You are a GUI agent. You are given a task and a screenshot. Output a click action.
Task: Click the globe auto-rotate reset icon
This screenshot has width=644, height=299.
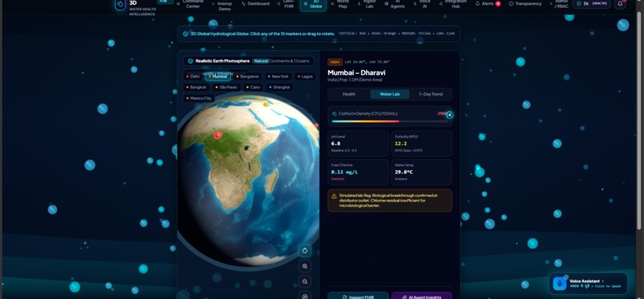pyautogui.click(x=304, y=250)
